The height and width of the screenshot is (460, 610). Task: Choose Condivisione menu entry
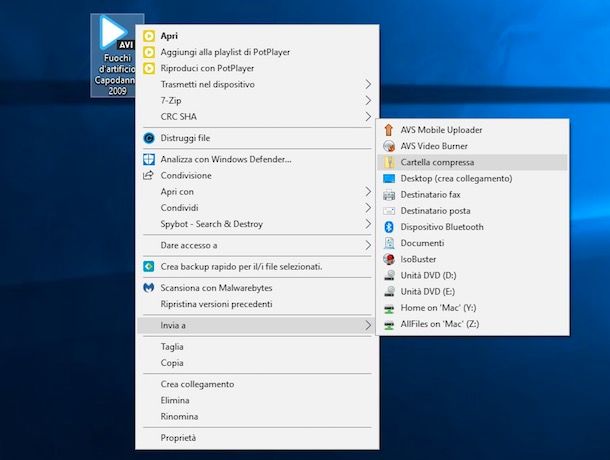257,176
